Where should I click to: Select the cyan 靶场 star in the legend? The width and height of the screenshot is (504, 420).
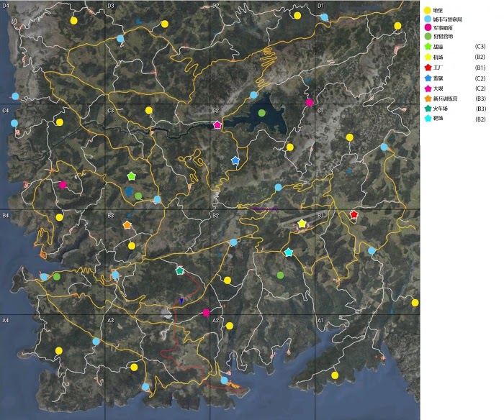click(x=427, y=119)
